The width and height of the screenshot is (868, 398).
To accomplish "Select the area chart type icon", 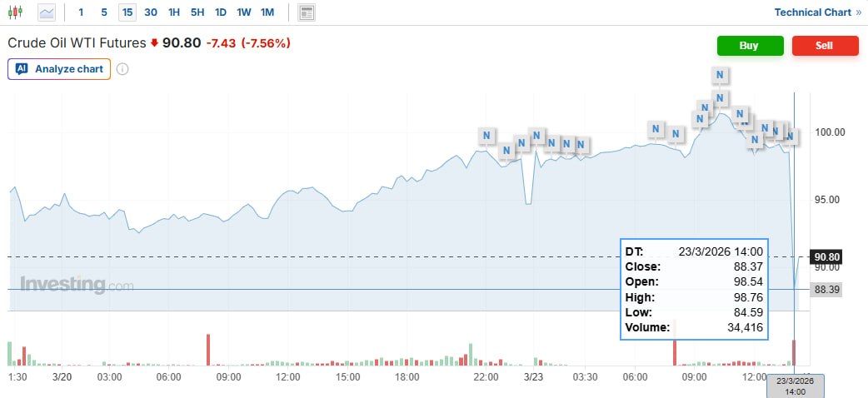I will click(x=47, y=12).
